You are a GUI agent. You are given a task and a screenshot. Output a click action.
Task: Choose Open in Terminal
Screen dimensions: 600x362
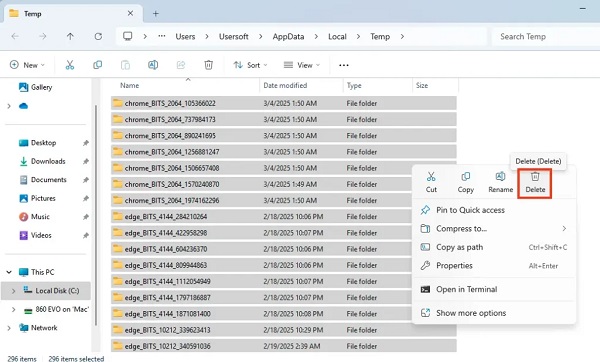tap(494, 289)
